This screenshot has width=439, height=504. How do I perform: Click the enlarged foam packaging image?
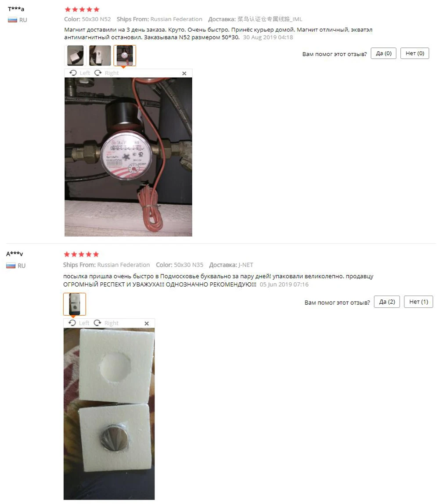tap(109, 414)
